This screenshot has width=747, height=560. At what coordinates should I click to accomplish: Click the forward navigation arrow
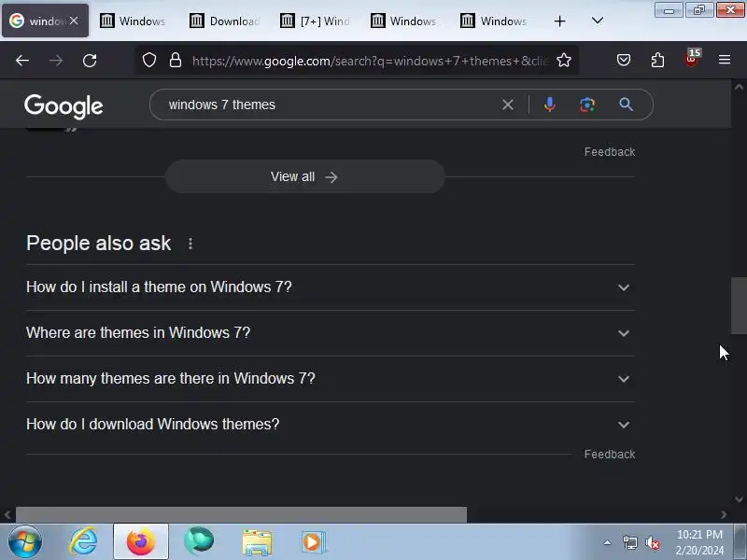56,61
